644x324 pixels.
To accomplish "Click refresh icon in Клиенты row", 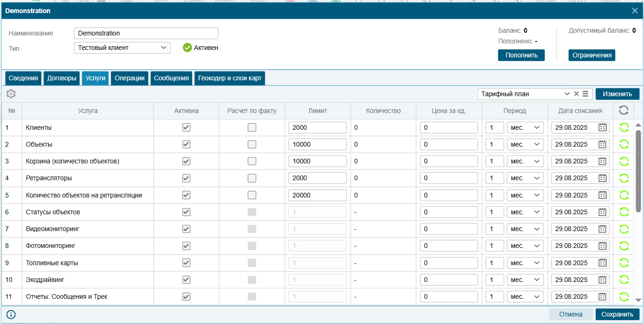I will [624, 127].
